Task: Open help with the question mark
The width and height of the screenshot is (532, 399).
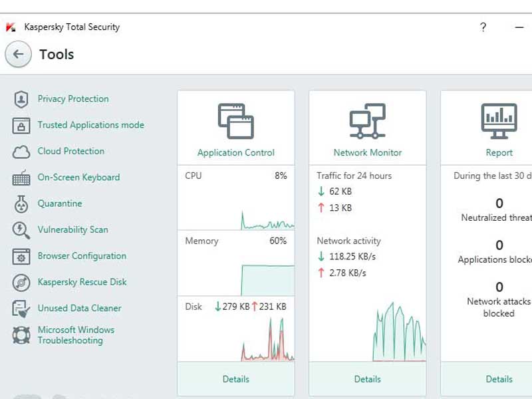Action: [483, 27]
